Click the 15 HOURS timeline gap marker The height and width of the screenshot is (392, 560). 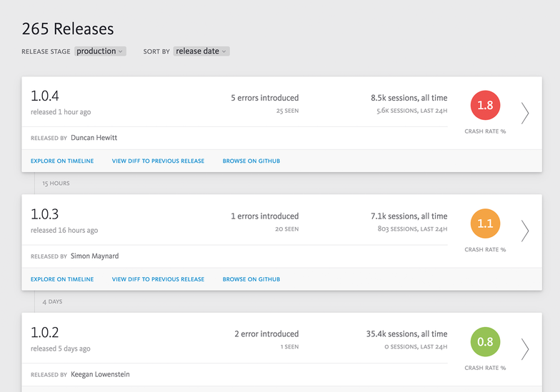tap(56, 183)
